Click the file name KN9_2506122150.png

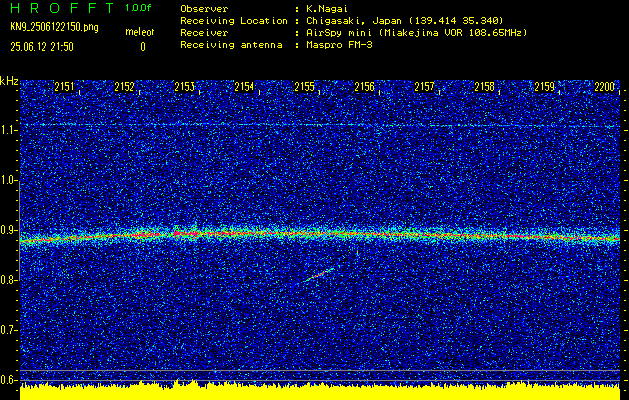[54, 27]
